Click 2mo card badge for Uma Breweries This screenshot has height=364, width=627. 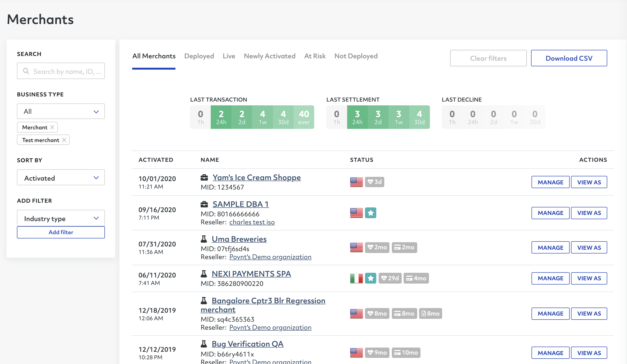[x=404, y=247]
